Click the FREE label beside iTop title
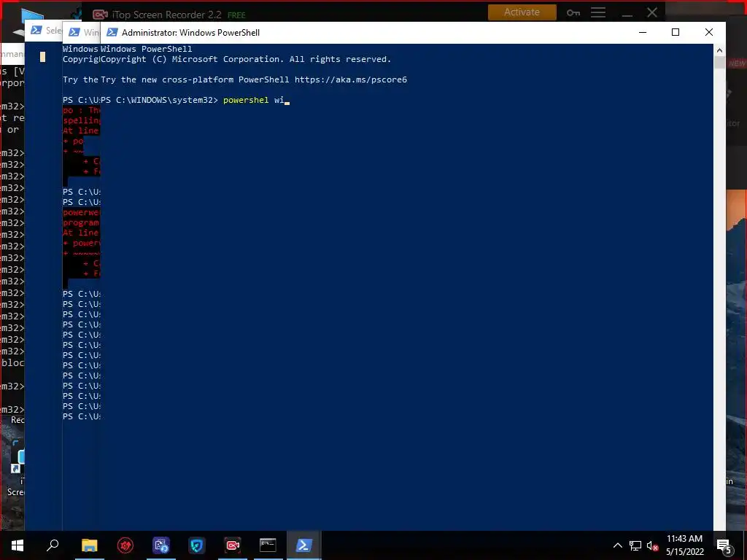 point(236,15)
